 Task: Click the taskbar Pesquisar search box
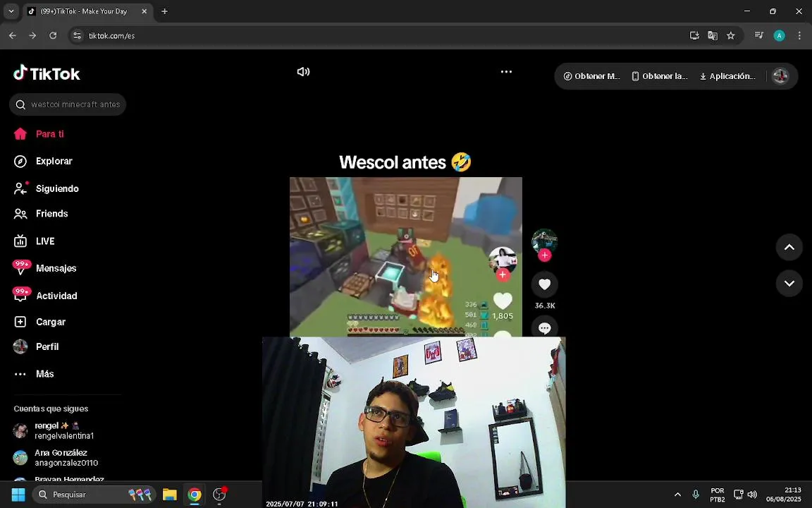click(x=94, y=495)
